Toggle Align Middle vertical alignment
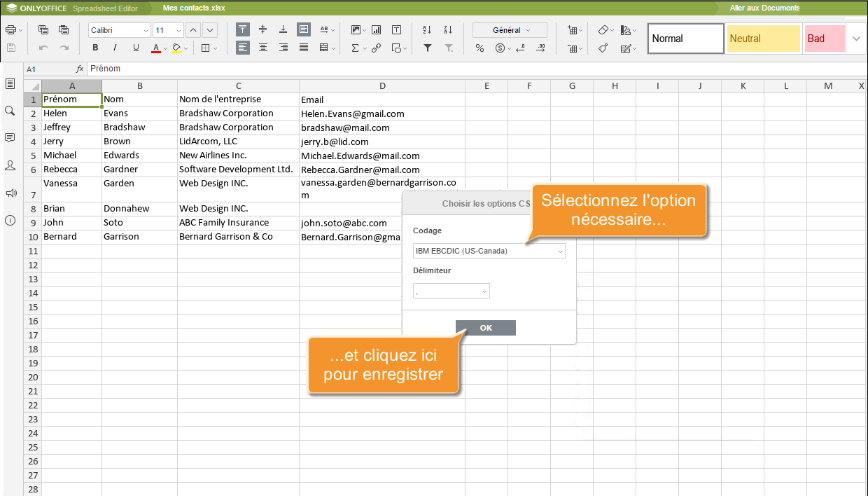The image size is (868, 496). coord(263,29)
